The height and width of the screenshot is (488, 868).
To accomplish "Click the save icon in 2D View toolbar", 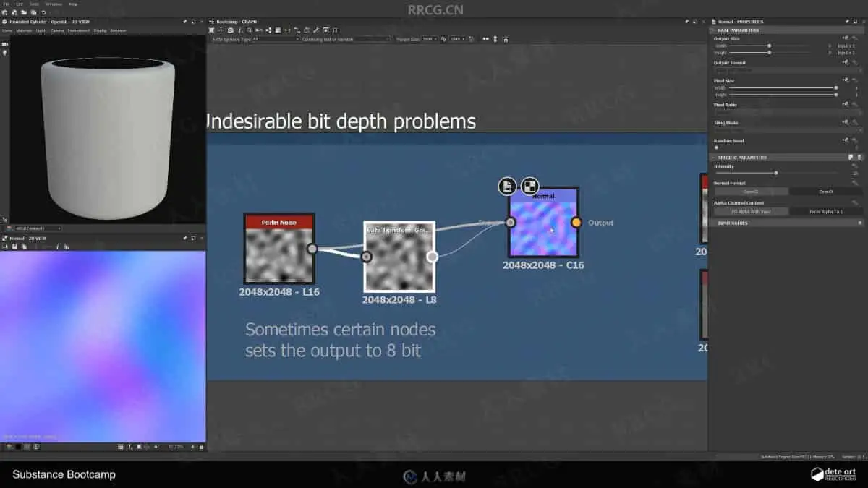I will tap(14, 247).
